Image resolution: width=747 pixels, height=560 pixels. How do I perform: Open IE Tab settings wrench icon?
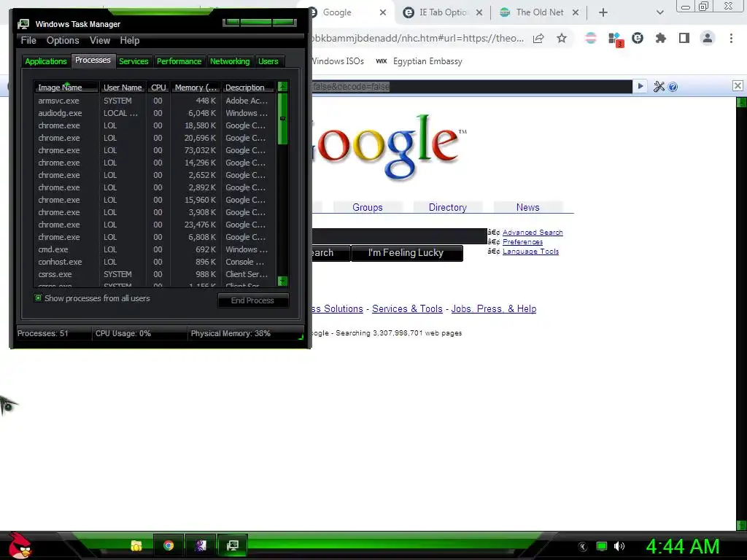point(659,87)
